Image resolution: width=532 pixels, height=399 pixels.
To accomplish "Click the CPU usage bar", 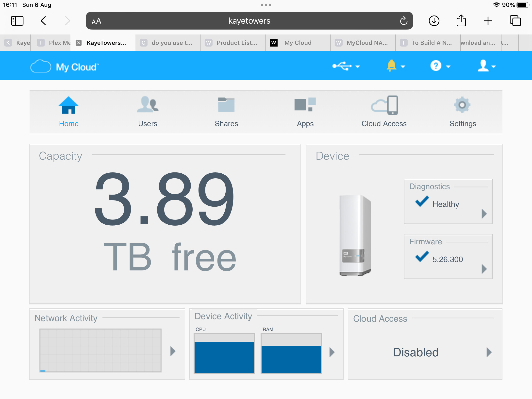I will [x=224, y=354].
